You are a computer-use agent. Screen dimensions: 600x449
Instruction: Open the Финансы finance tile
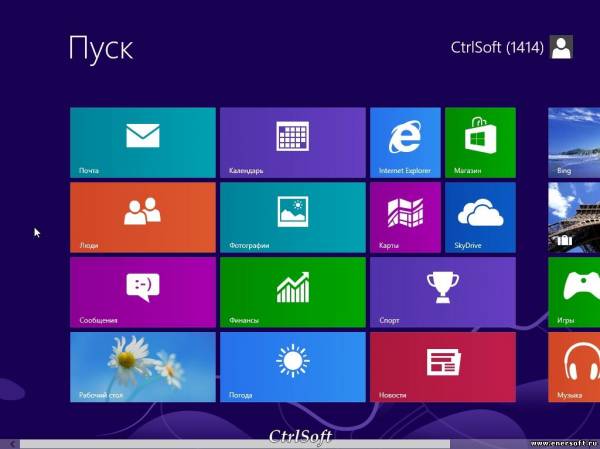pos(293,292)
